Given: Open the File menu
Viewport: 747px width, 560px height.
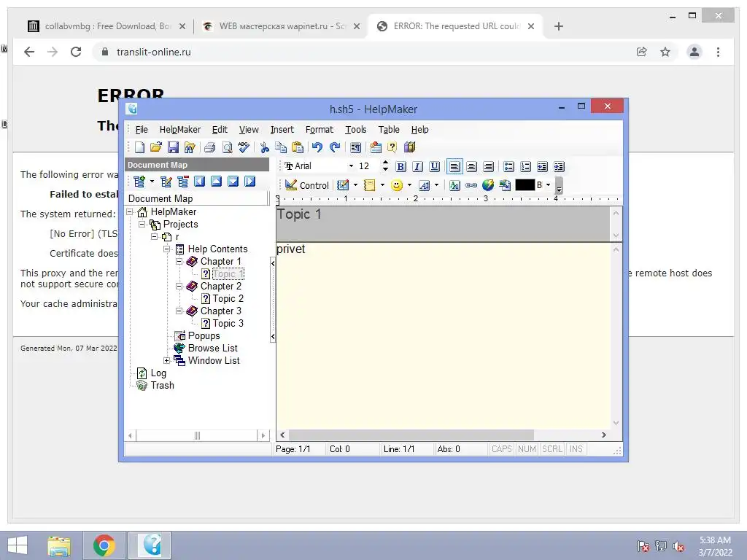Looking at the screenshot, I should tap(142, 130).
